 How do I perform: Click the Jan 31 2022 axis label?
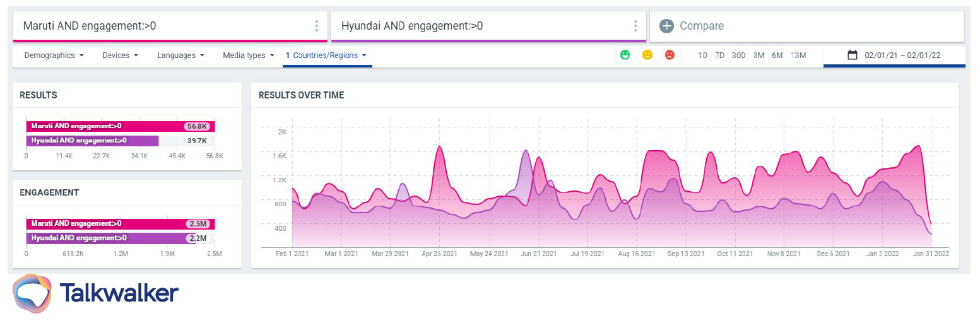(931, 254)
